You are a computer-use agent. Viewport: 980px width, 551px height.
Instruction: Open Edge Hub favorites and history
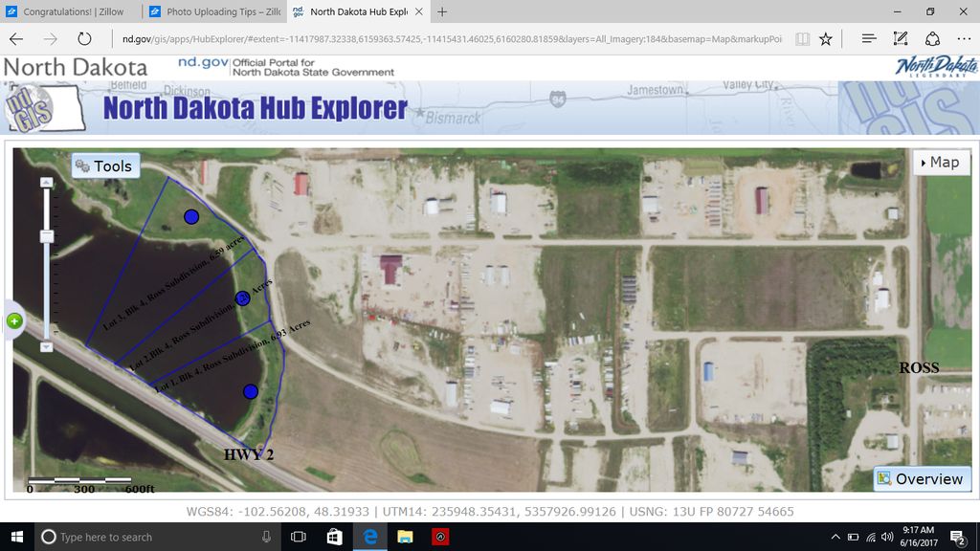[x=868, y=39]
